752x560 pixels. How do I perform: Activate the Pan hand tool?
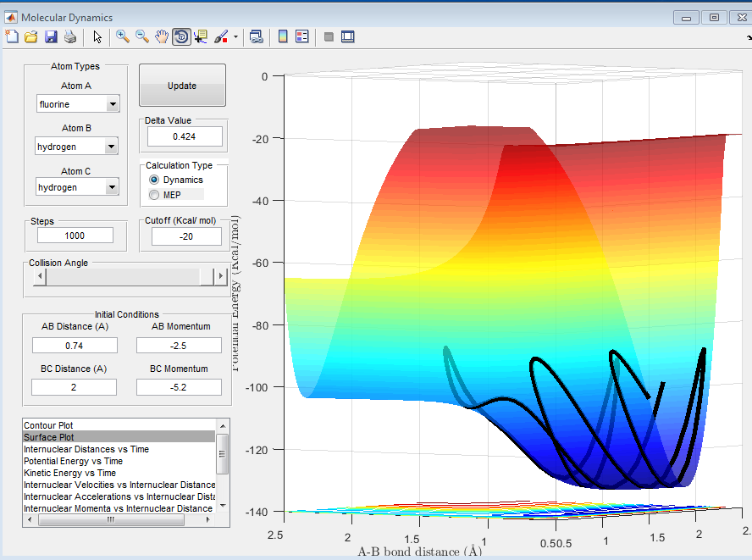162,36
